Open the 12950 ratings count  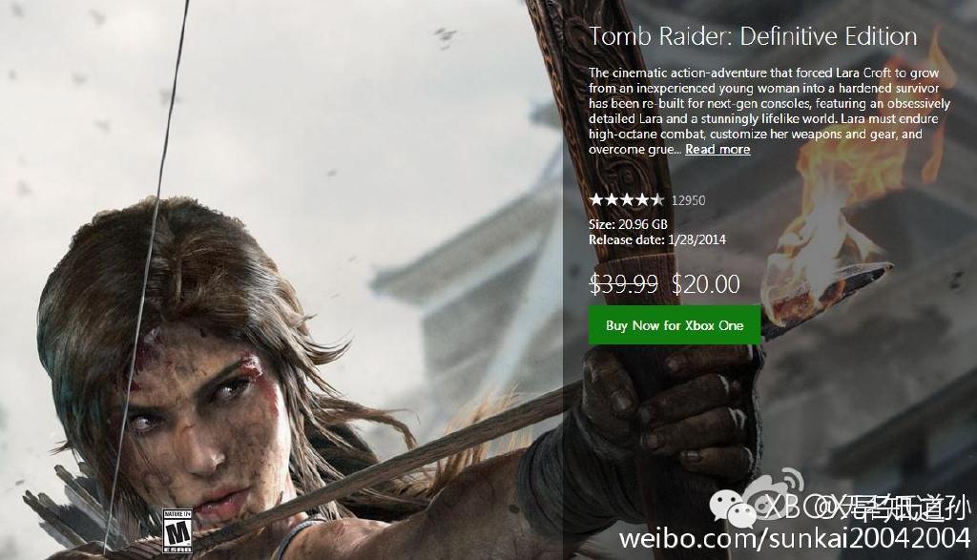coord(689,200)
